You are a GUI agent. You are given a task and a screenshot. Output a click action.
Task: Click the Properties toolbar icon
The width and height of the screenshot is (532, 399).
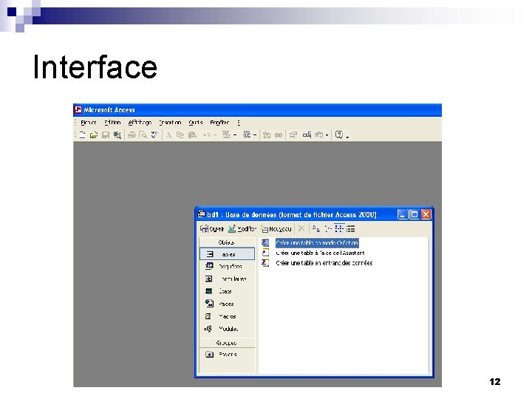pyautogui.click(x=293, y=135)
